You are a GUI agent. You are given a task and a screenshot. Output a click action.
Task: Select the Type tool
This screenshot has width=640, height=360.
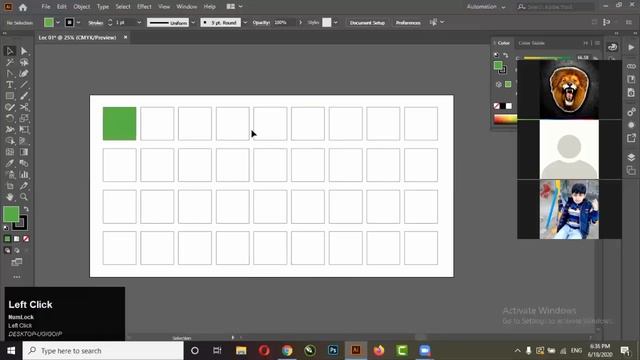pos(10,85)
